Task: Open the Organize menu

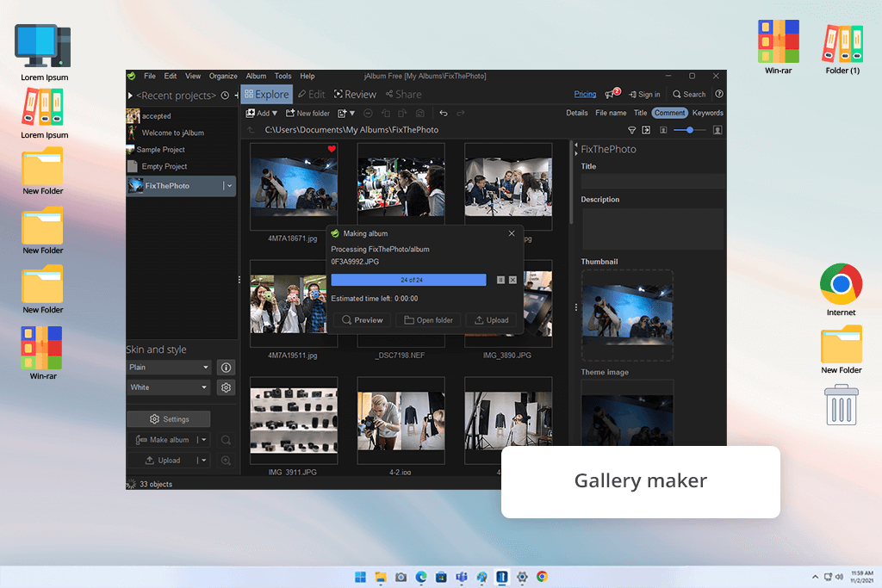Action: [x=223, y=76]
